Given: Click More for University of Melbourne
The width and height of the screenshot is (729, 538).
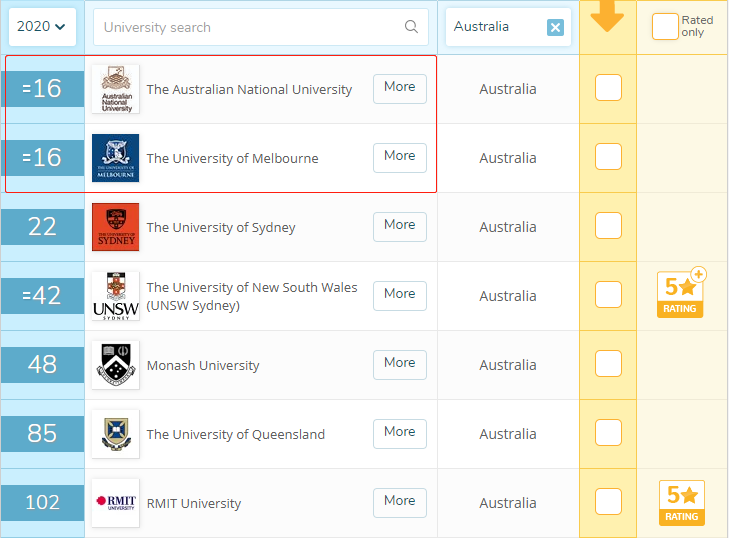Looking at the screenshot, I should 399,158.
